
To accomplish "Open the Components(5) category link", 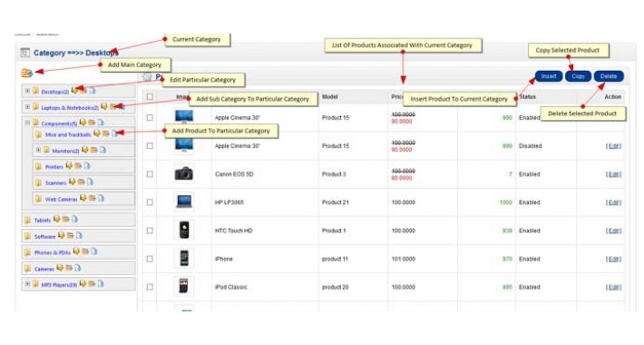I will point(59,123).
